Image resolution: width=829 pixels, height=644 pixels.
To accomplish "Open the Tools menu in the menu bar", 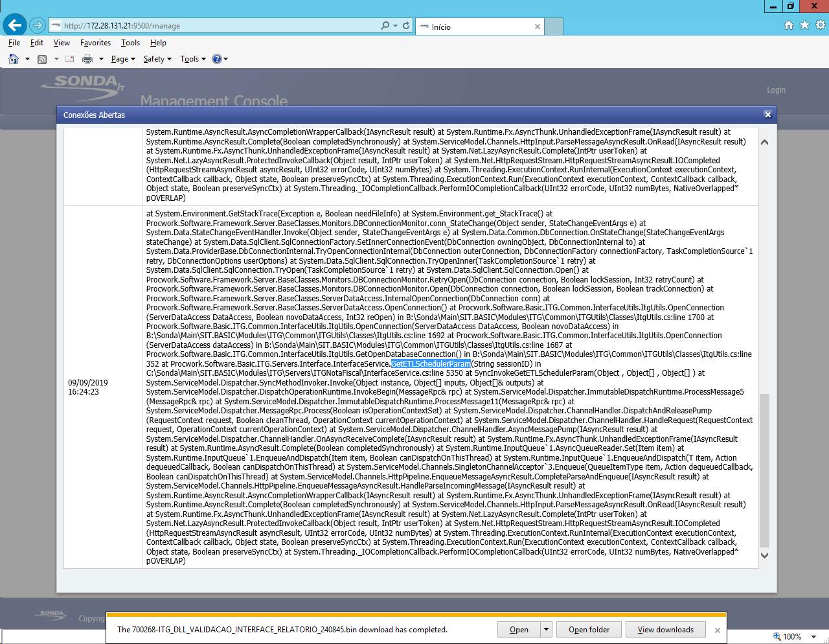I will pos(130,43).
